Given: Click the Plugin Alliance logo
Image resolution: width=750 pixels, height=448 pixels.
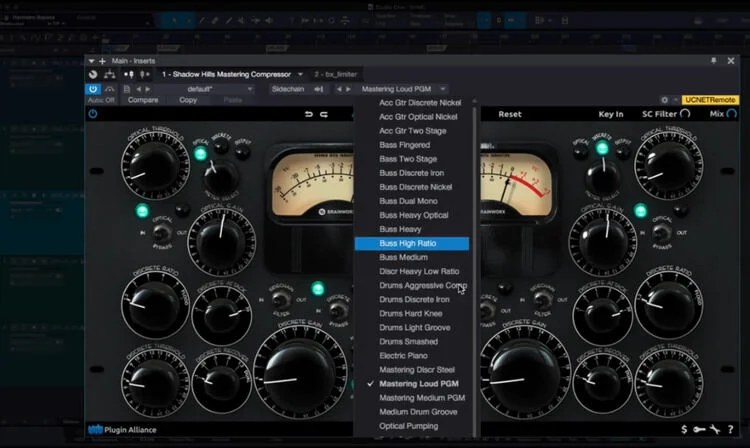Looking at the screenshot, I should click(122, 429).
